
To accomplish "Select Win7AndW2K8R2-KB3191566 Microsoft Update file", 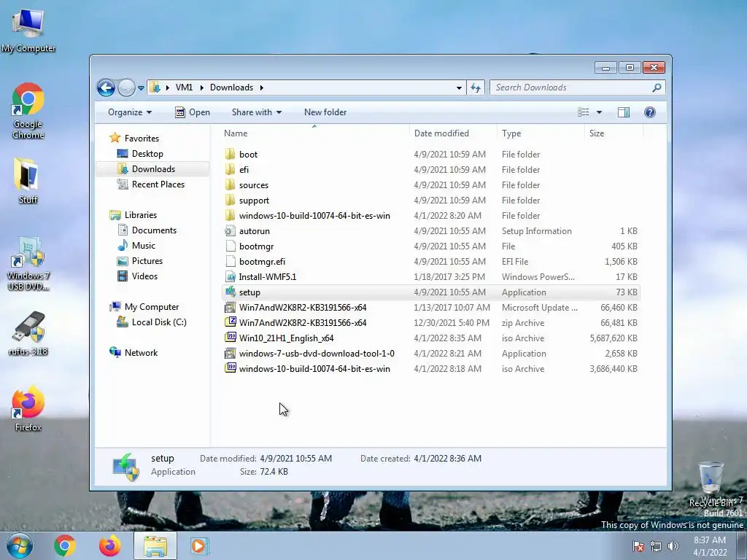I will pos(430,308).
